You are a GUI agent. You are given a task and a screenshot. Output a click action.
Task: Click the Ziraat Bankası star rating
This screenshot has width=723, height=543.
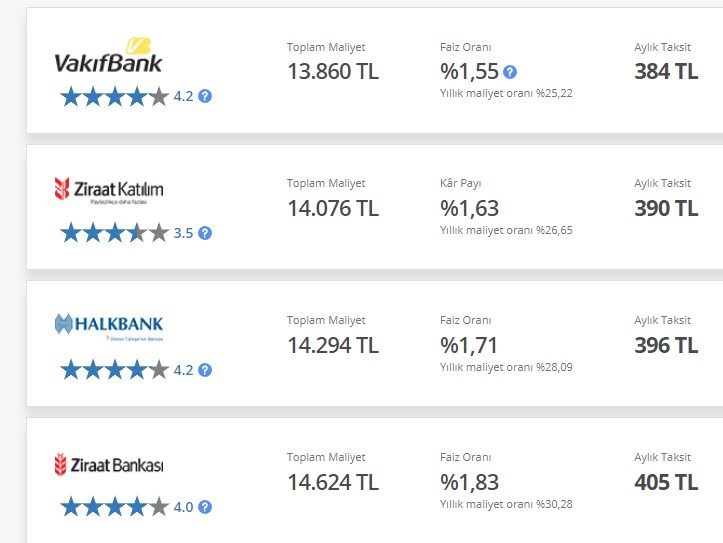pyautogui.click(x=115, y=507)
